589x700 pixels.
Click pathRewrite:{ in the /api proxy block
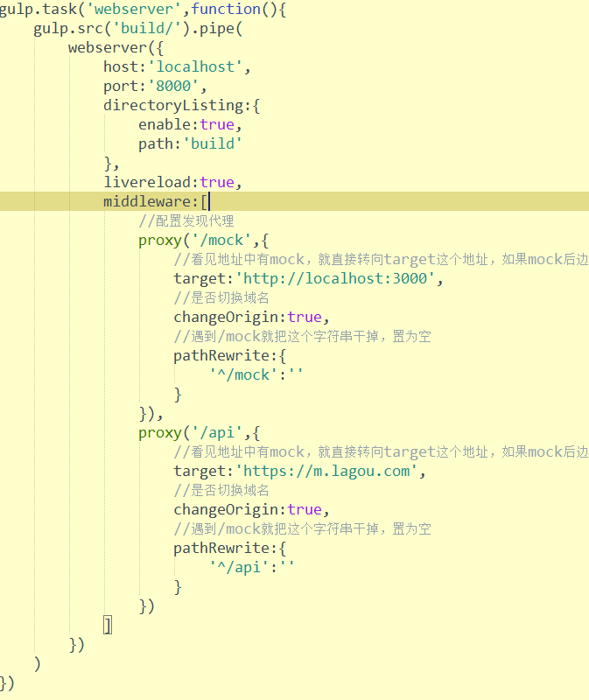[x=229, y=548]
